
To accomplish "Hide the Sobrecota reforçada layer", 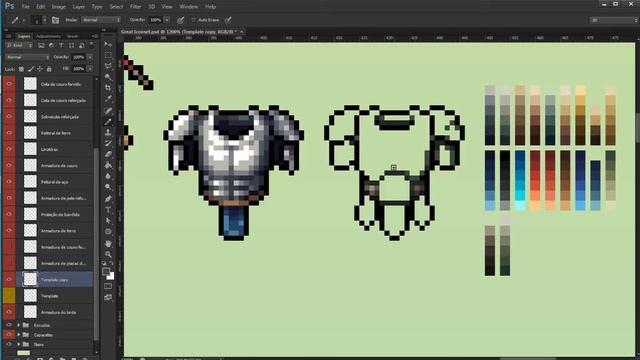I will coord(9,116).
